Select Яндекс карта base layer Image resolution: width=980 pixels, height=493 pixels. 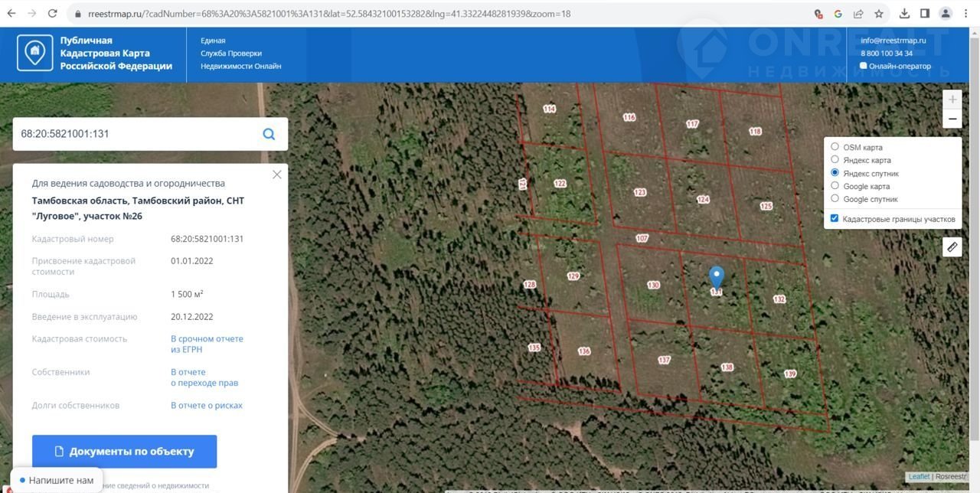[x=835, y=160]
